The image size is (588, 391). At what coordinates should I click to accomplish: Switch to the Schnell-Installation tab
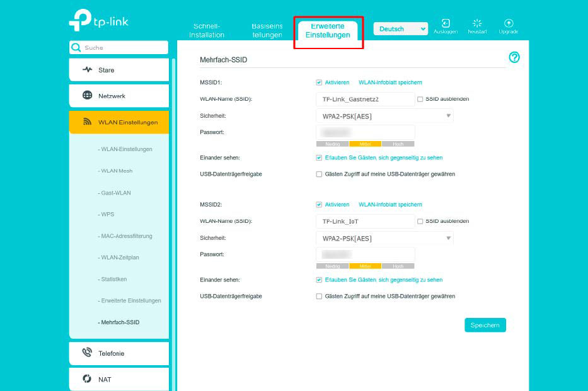(x=208, y=30)
